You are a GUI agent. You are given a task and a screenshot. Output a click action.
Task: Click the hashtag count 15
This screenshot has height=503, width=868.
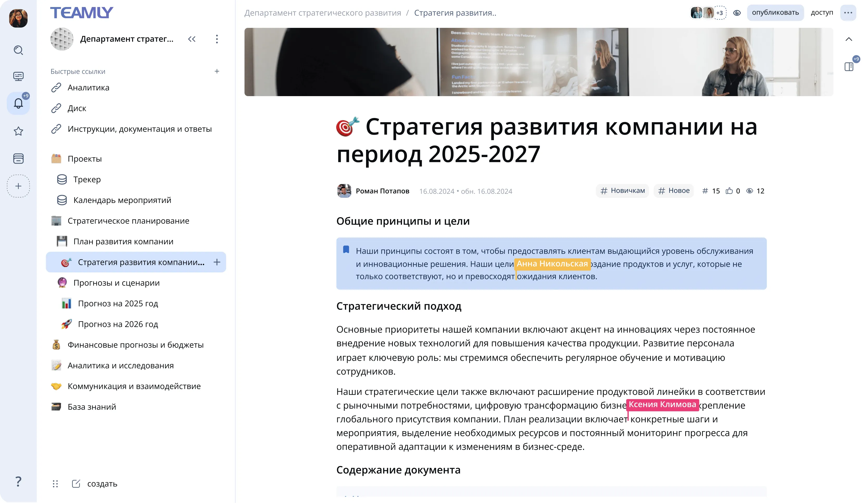tap(711, 191)
